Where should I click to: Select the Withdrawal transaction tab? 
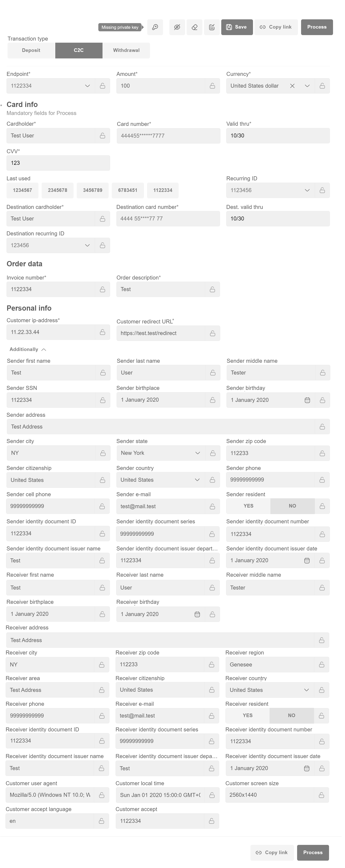[x=126, y=50]
